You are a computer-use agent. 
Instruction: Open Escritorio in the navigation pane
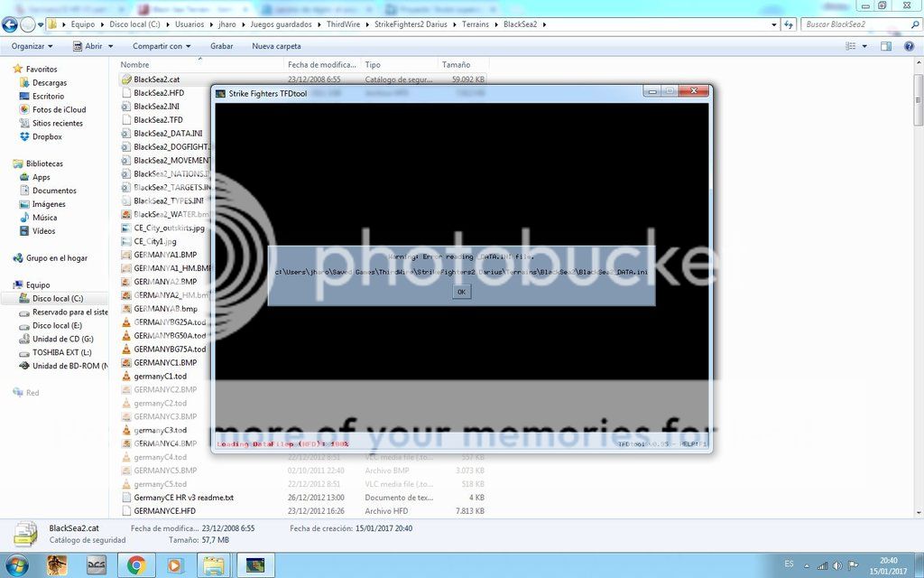(49, 96)
